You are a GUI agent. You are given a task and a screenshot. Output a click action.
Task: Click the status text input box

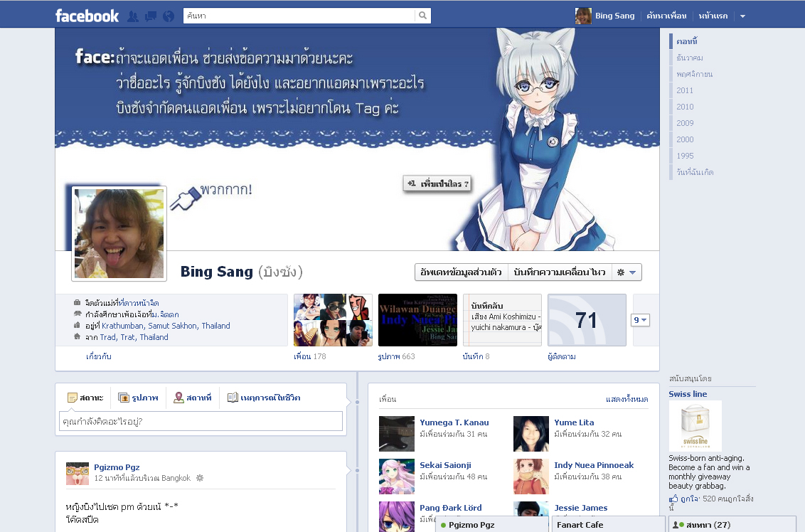[201, 421]
